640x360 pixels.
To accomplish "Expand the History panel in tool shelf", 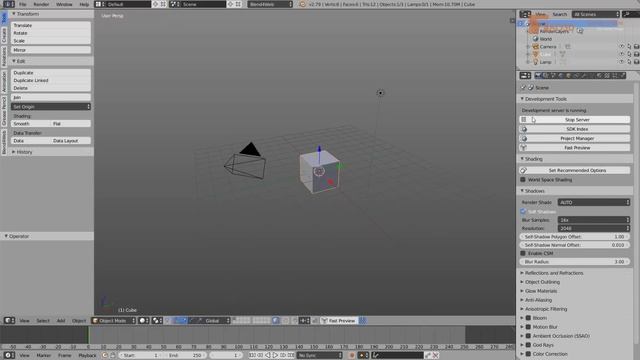I will click(24, 152).
